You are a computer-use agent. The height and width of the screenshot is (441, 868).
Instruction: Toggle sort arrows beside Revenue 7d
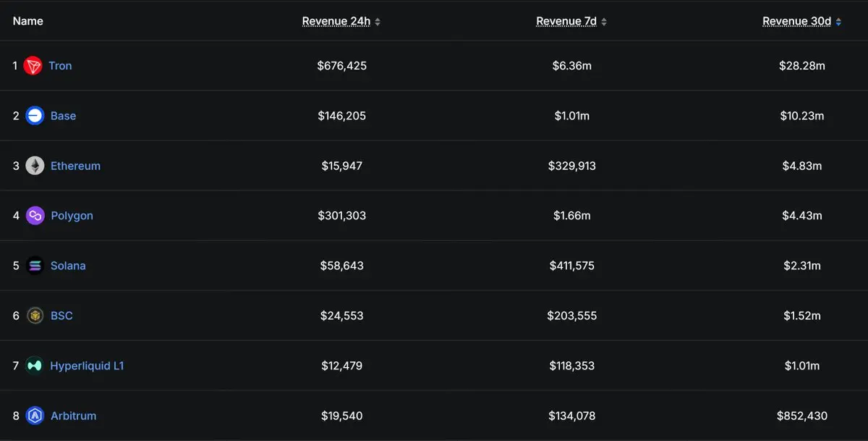(x=604, y=22)
